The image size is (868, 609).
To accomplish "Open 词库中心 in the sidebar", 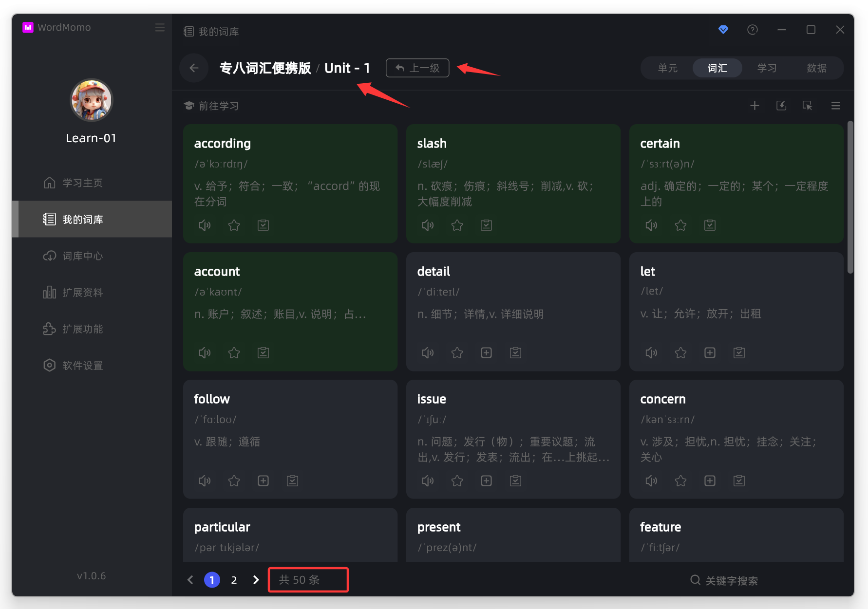I will (x=82, y=256).
